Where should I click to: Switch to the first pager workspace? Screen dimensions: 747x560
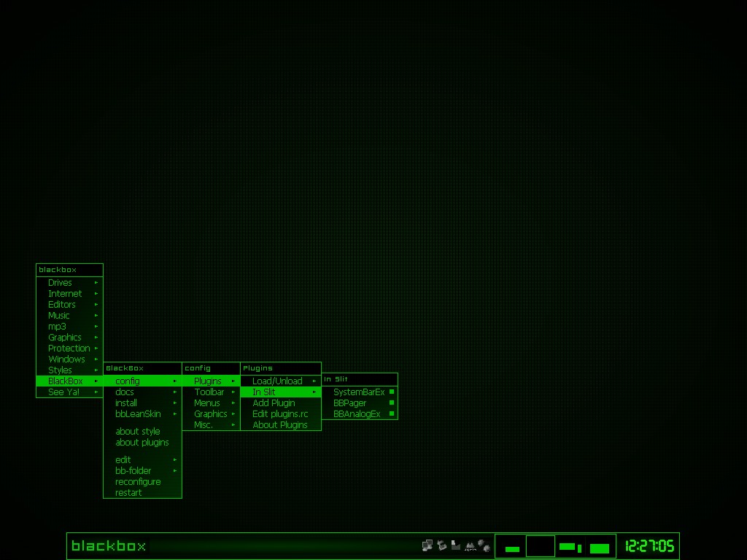tap(511, 545)
